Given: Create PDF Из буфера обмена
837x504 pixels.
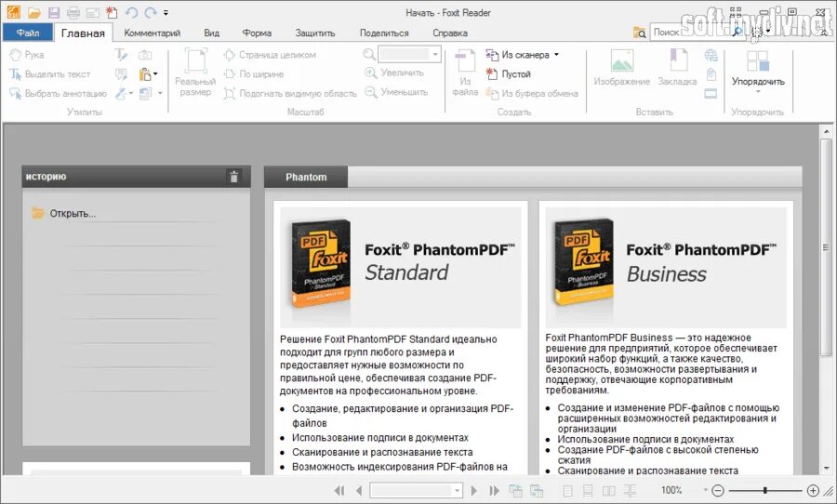Looking at the screenshot, I should tap(532, 93).
